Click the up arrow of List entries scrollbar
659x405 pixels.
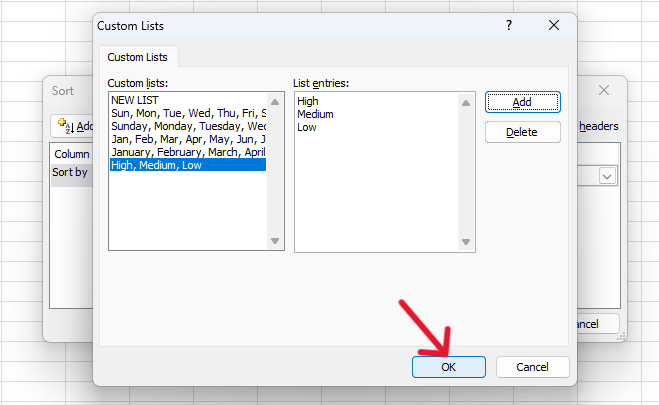pyautogui.click(x=463, y=100)
